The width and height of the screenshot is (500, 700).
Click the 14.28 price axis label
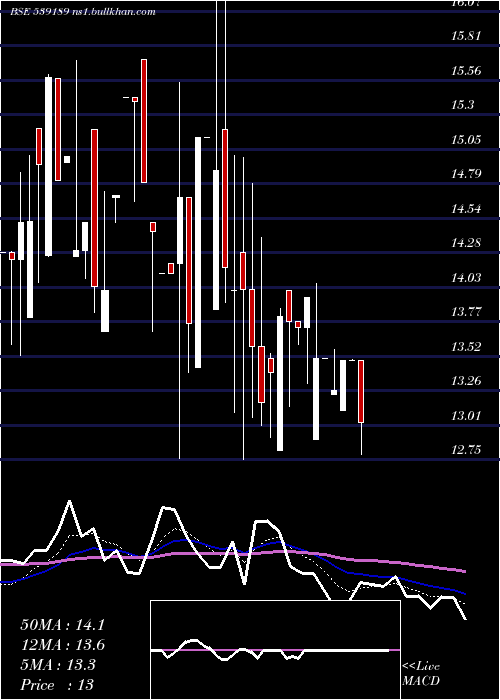[x=466, y=243]
